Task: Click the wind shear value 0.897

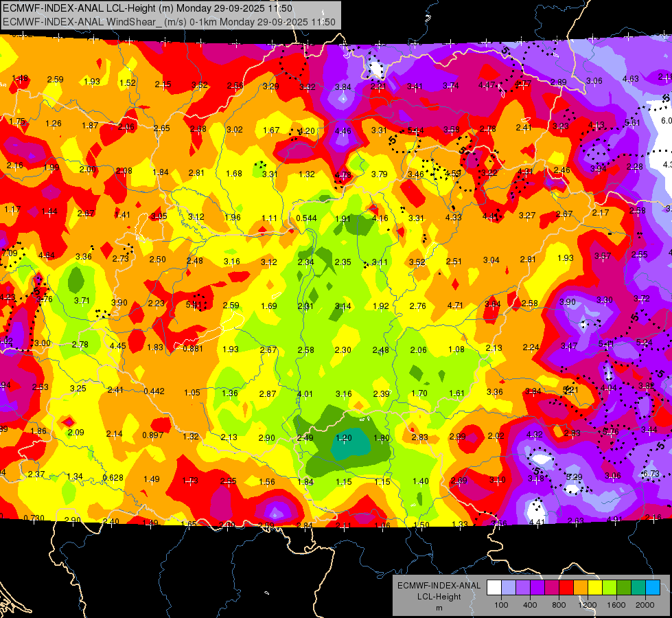Action: click(153, 435)
